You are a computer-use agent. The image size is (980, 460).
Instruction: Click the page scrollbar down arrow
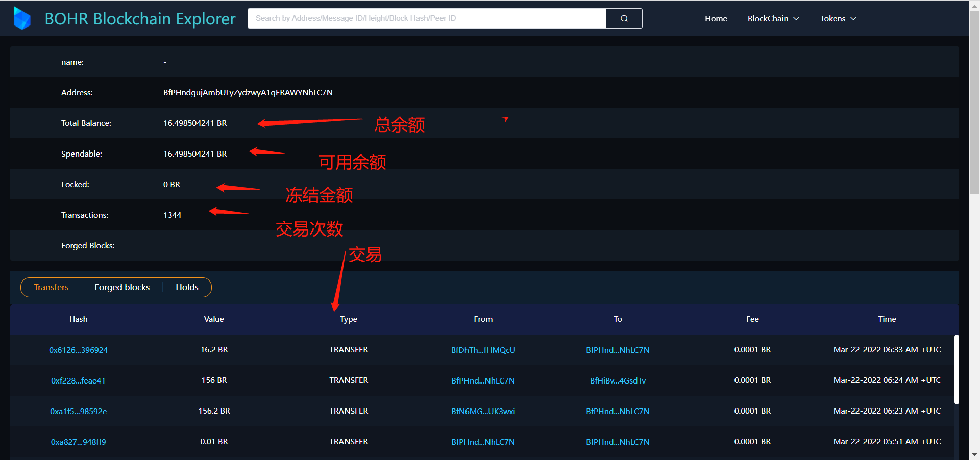(x=974, y=454)
